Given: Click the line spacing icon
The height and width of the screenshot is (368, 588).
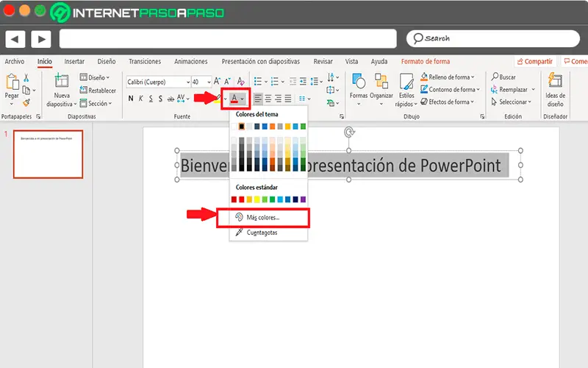Looking at the screenshot, I should [315, 81].
